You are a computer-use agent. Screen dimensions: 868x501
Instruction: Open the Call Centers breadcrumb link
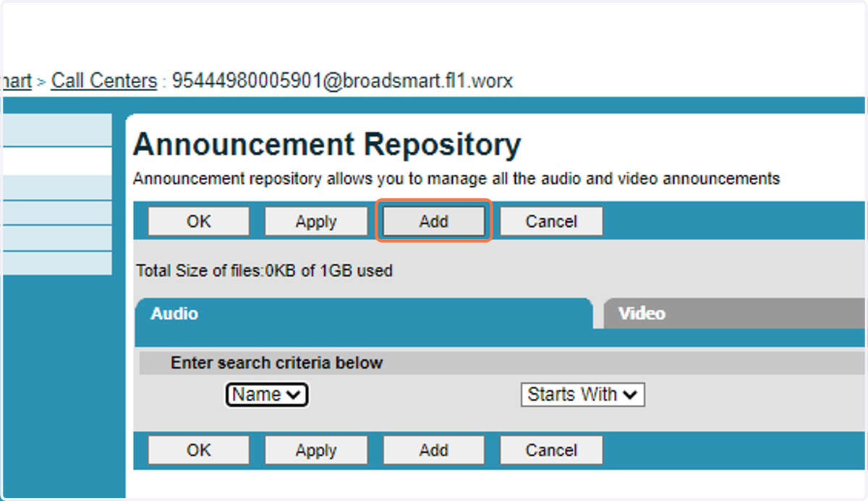[x=104, y=81]
